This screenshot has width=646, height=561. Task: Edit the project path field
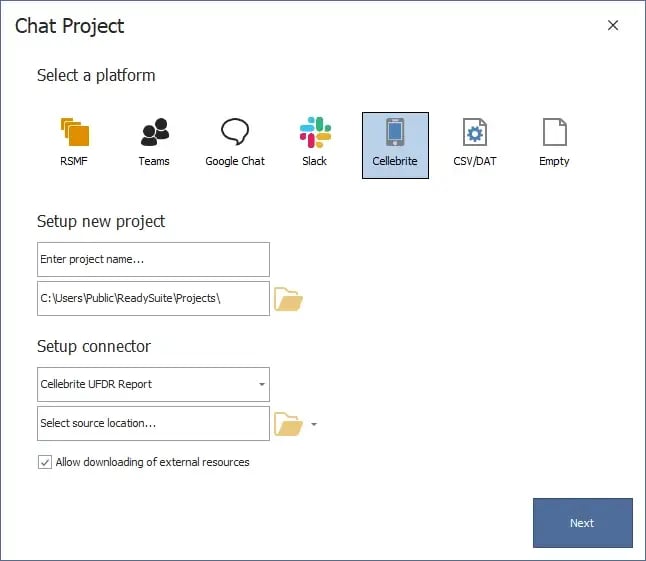click(153, 299)
